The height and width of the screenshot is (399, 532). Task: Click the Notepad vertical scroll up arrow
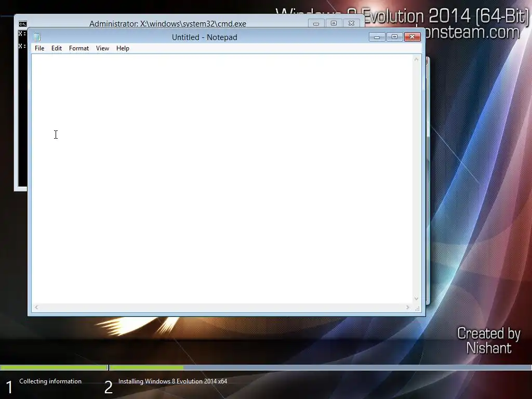point(416,60)
